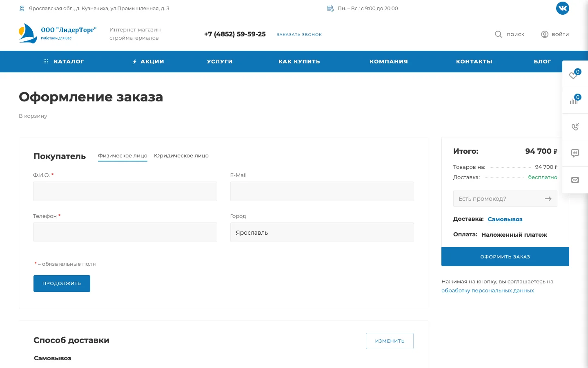
Task: Click the envelope message icon in side panel
Action: pyautogui.click(x=575, y=180)
